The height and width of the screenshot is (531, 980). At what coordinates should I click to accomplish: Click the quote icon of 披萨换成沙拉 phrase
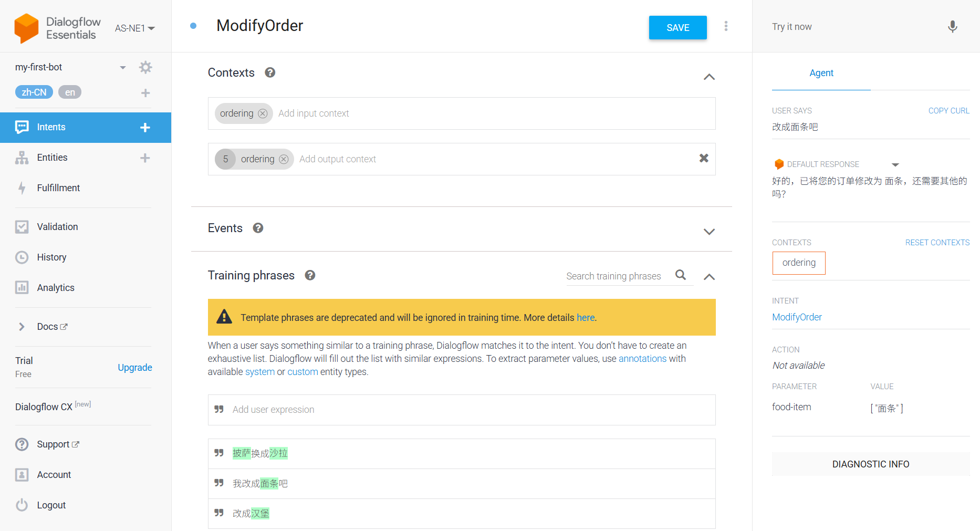tap(219, 453)
